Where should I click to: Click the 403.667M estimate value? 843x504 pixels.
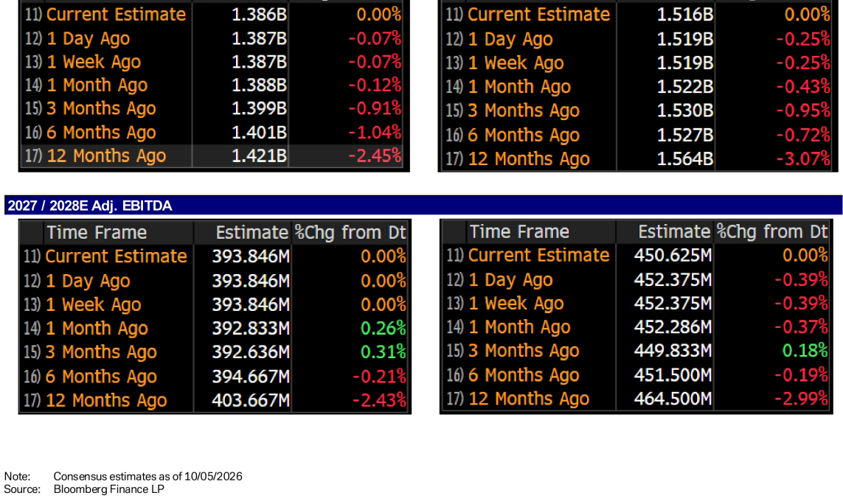click(251, 400)
